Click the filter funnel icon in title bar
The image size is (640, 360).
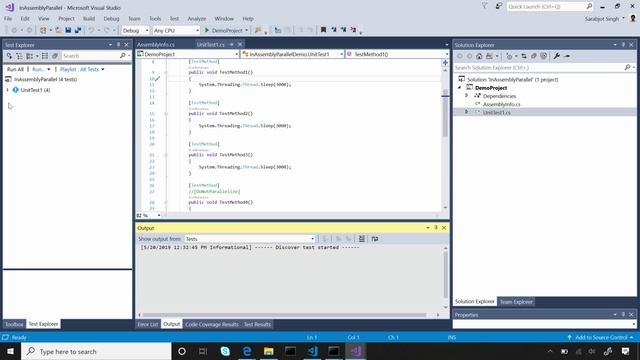coord(484,6)
